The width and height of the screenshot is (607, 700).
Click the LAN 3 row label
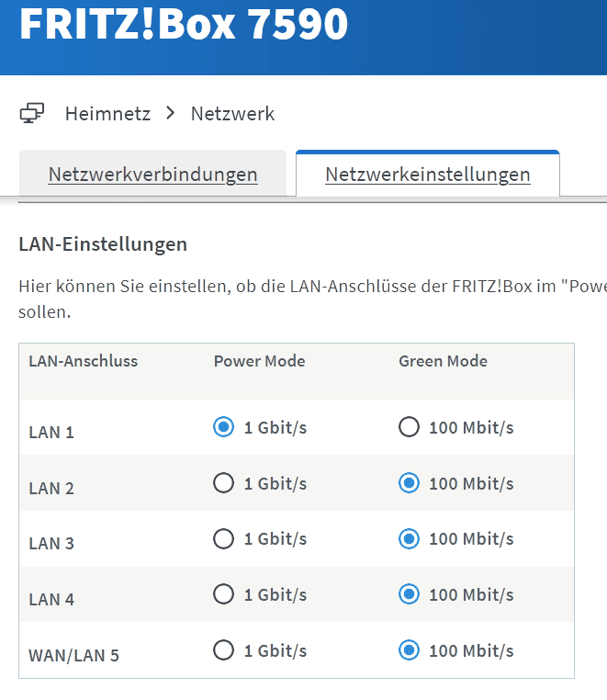pos(51,543)
